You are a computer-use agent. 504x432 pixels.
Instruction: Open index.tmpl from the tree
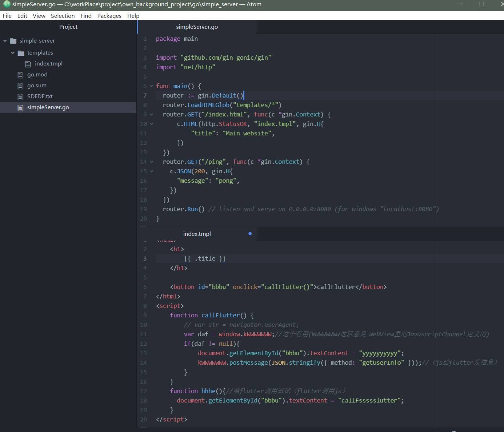click(x=49, y=64)
